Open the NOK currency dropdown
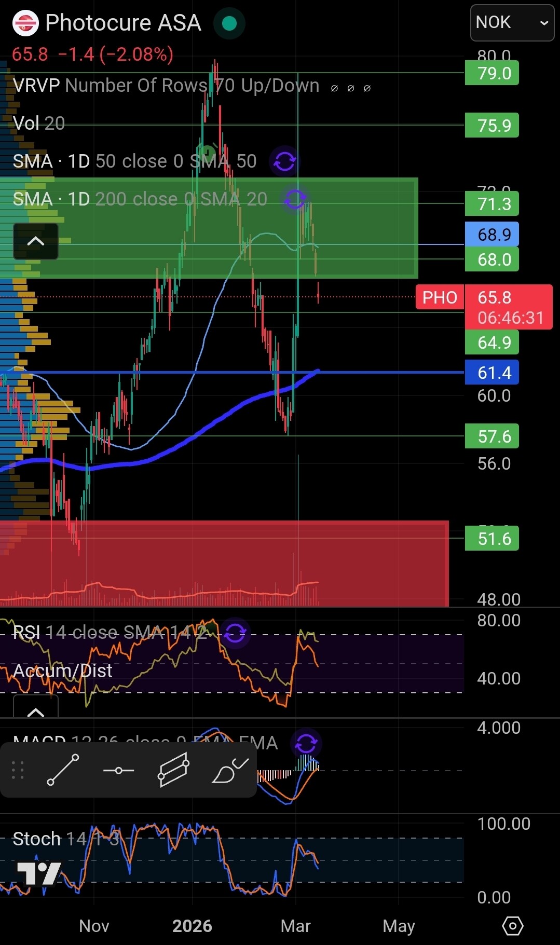560x945 pixels. click(512, 23)
